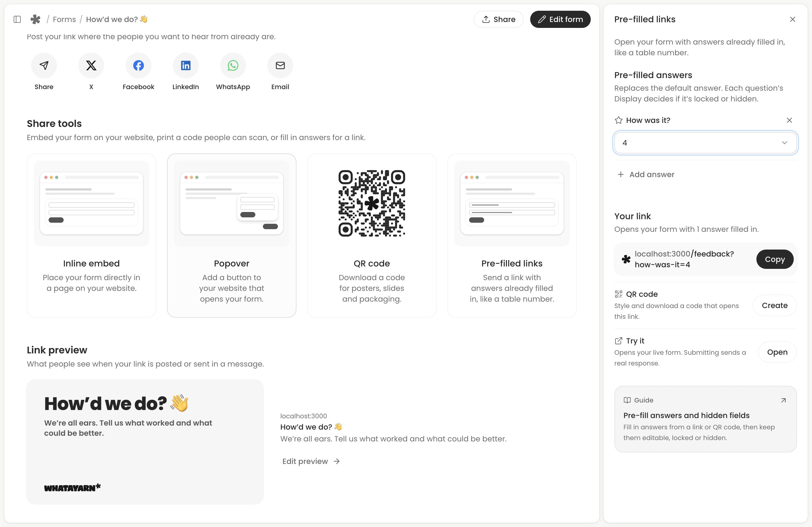Share the form on LinkedIn
The image size is (812, 527).
[x=186, y=65]
